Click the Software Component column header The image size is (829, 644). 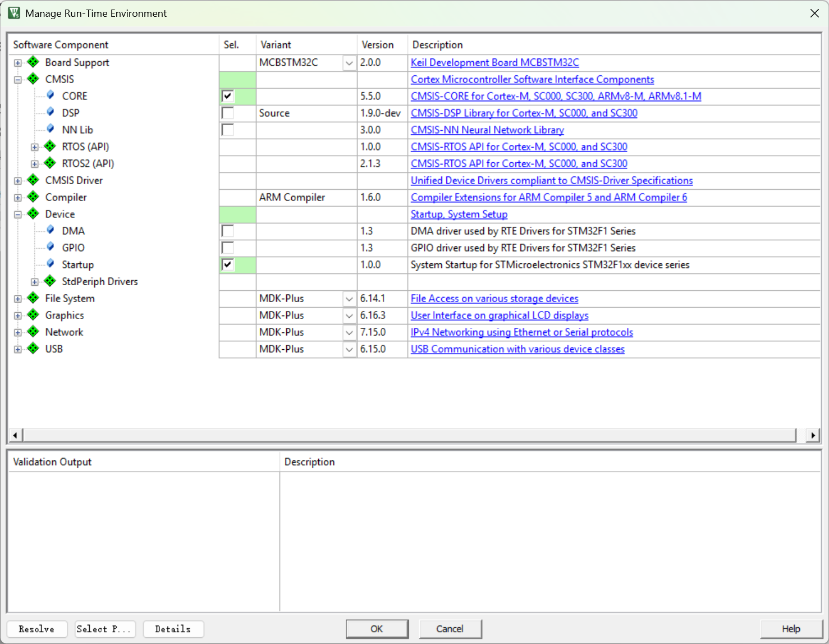coord(113,44)
